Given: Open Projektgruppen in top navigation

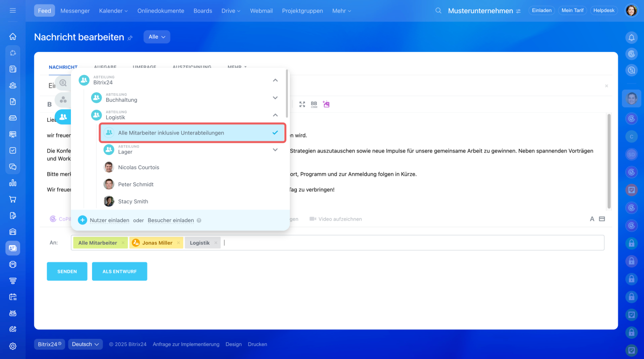Looking at the screenshot, I should [302, 11].
